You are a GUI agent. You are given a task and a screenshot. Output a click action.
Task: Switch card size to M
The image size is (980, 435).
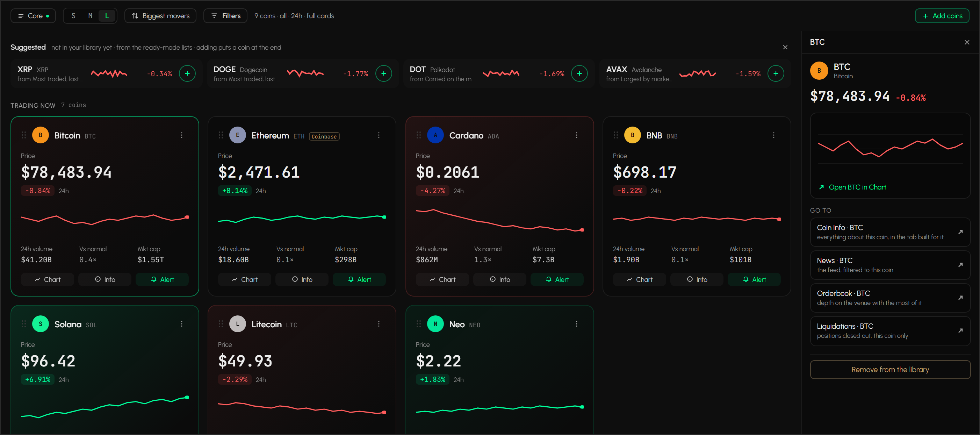pos(90,16)
